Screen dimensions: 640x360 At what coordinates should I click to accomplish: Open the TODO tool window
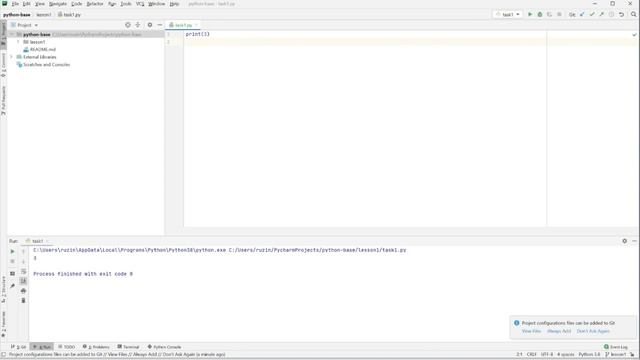click(67, 347)
